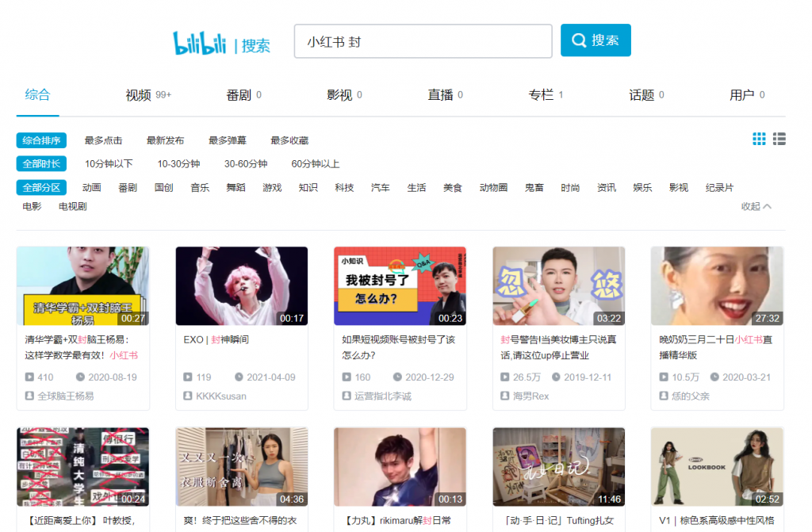Image resolution: width=812 pixels, height=532 pixels.
Task: Switch to grid view layout icon
Action: [x=759, y=139]
